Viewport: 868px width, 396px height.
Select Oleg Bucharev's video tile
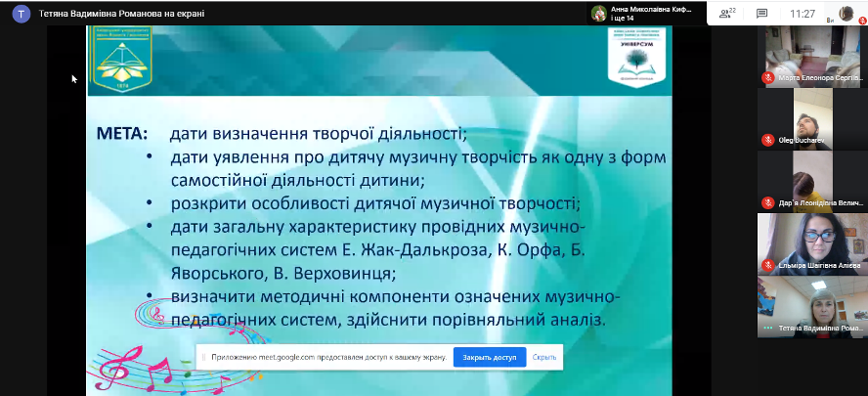(x=811, y=119)
